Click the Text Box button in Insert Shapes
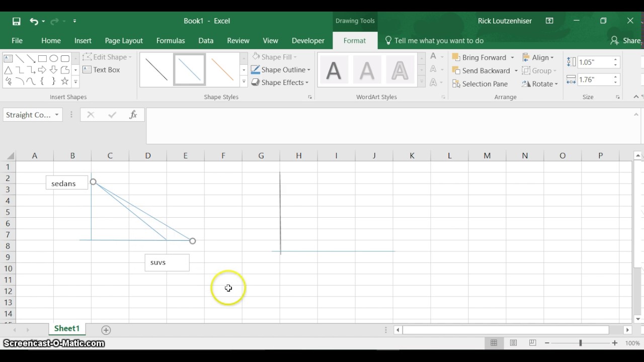Image resolution: width=644 pixels, height=362 pixels. (101, 70)
